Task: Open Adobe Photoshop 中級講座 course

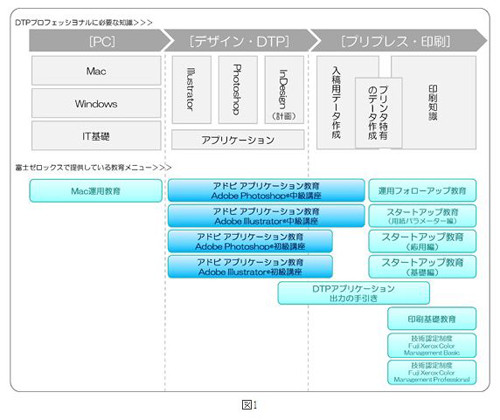Action: (266, 191)
